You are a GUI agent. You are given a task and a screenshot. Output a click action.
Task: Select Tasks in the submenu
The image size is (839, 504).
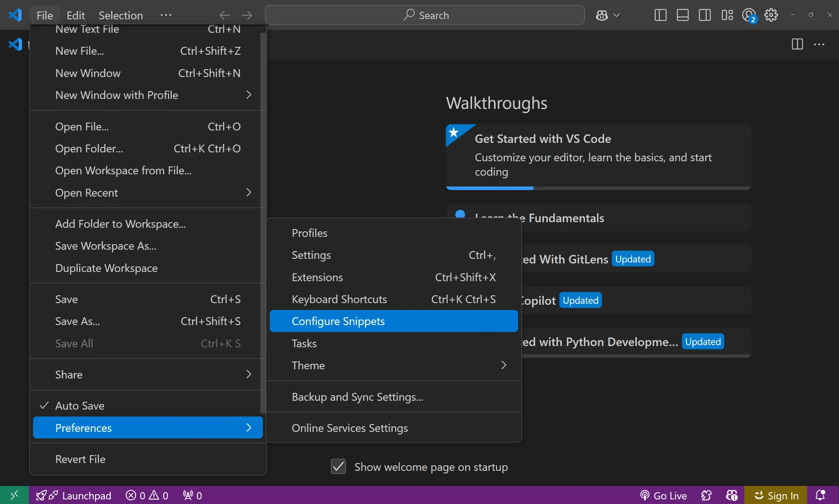[394, 343]
